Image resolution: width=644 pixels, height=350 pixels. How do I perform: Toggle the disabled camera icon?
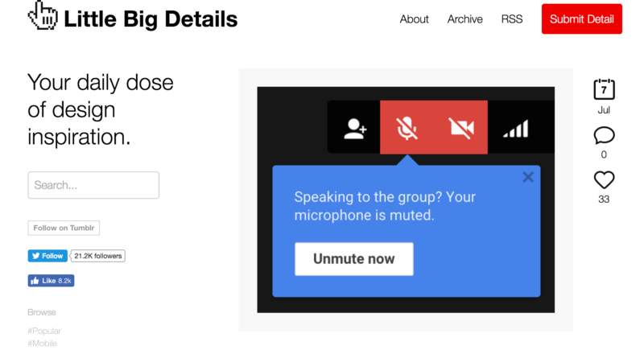(460, 127)
